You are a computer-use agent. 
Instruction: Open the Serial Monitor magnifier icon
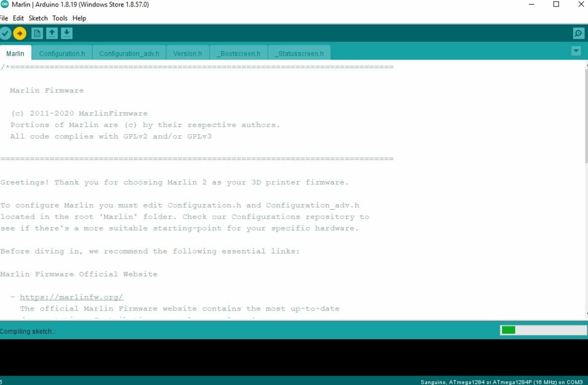[578, 33]
